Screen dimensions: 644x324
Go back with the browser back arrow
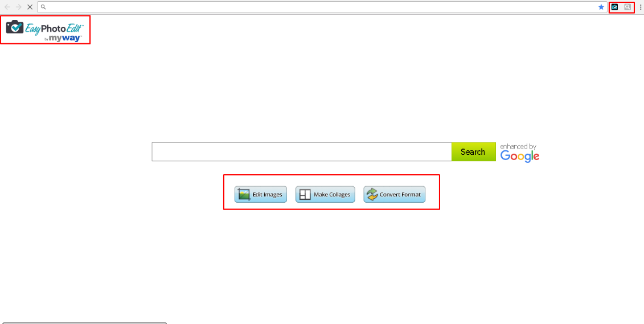click(x=7, y=7)
